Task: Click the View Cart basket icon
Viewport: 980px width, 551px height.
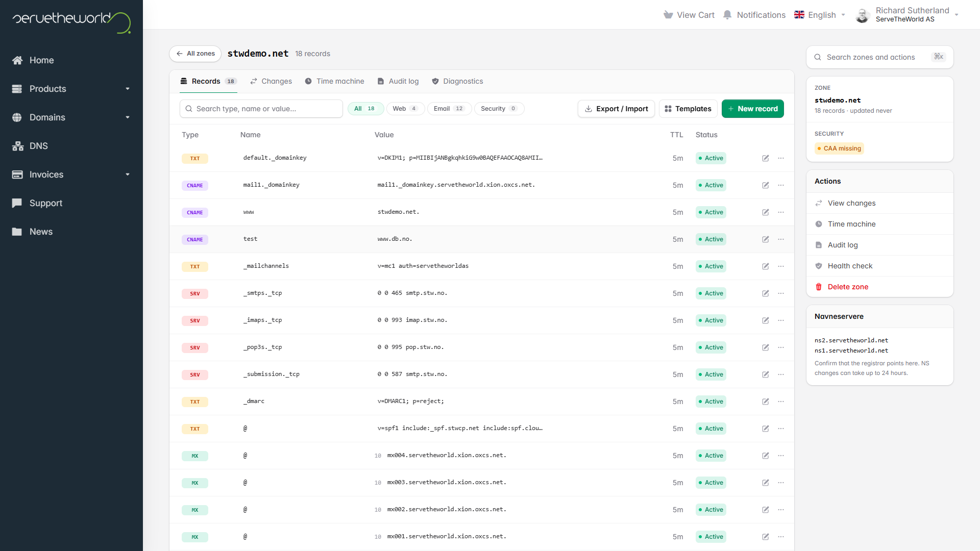Action: (x=668, y=15)
